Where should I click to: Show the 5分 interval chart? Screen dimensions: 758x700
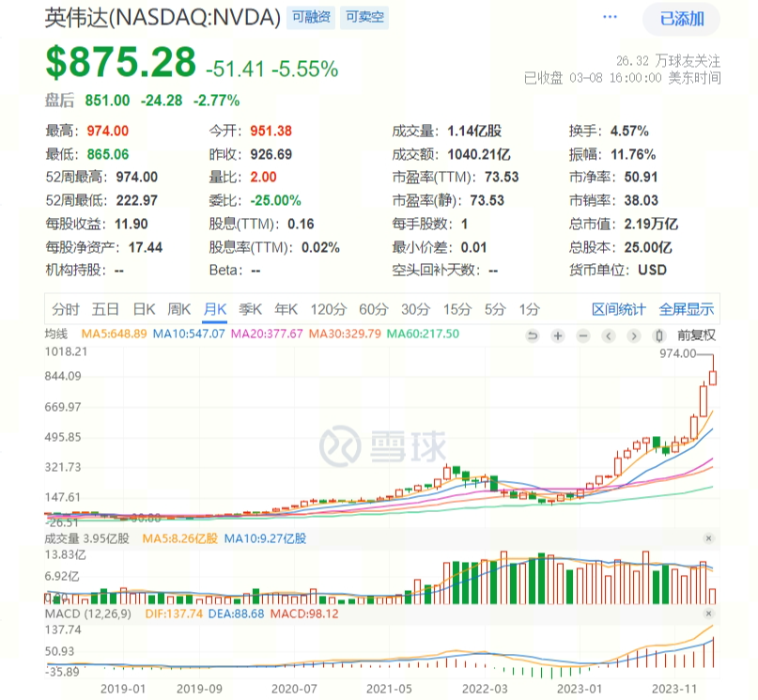click(x=495, y=309)
